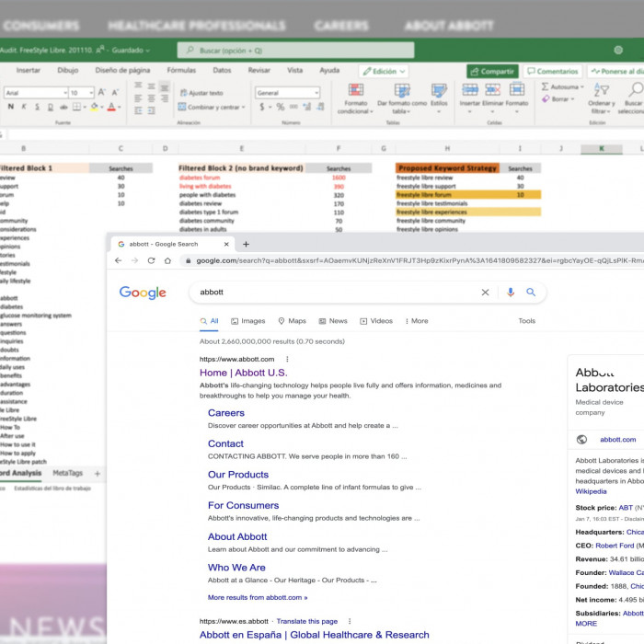
Task: Click the blue magnifier search icon
Action: pos(531,293)
